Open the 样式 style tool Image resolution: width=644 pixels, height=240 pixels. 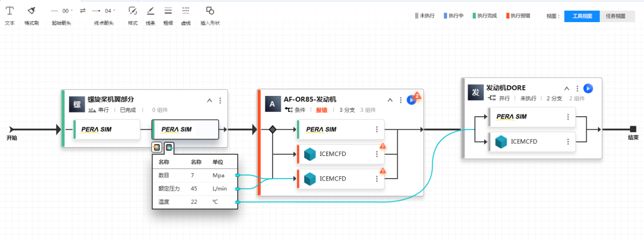tap(132, 11)
